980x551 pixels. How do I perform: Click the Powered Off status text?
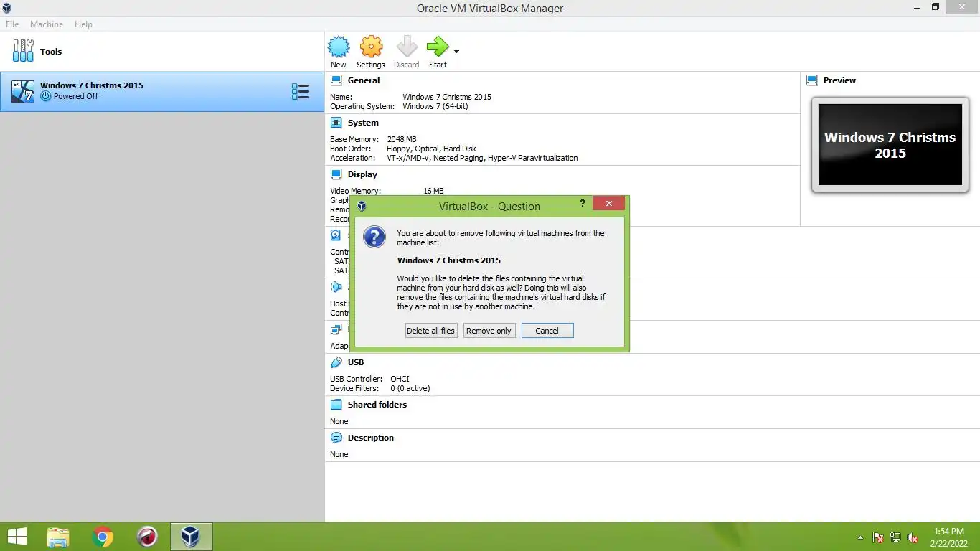click(x=76, y=96)
